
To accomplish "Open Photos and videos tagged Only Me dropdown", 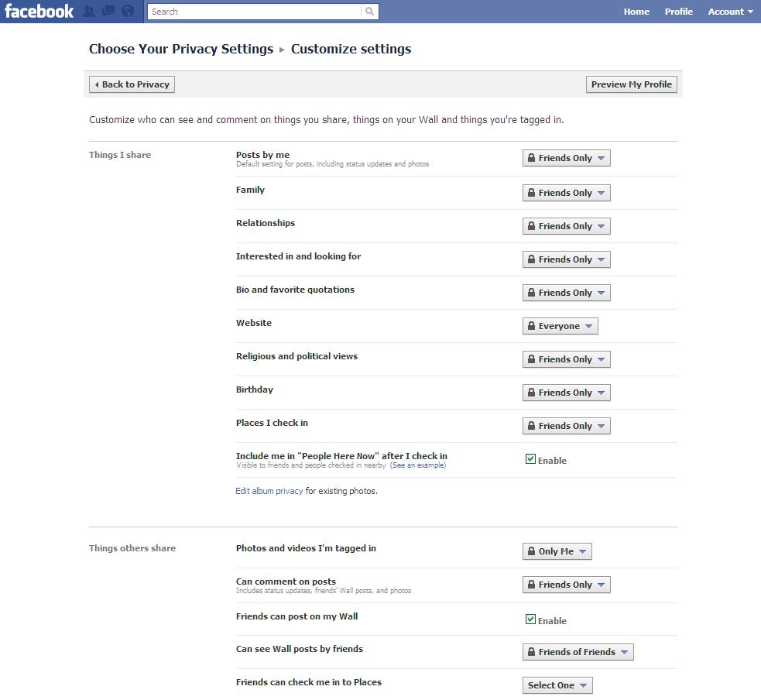I will (557, 551).
